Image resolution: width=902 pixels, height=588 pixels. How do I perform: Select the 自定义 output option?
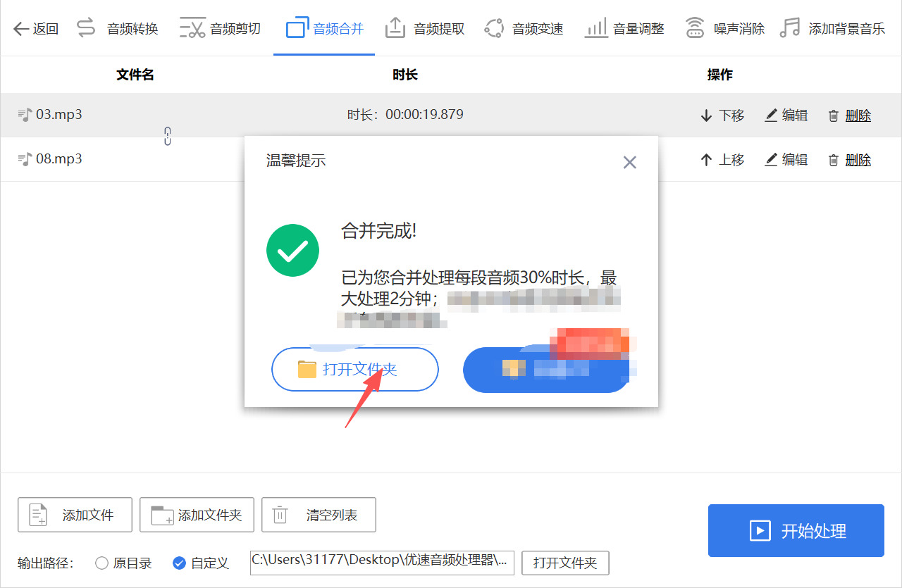201,563
